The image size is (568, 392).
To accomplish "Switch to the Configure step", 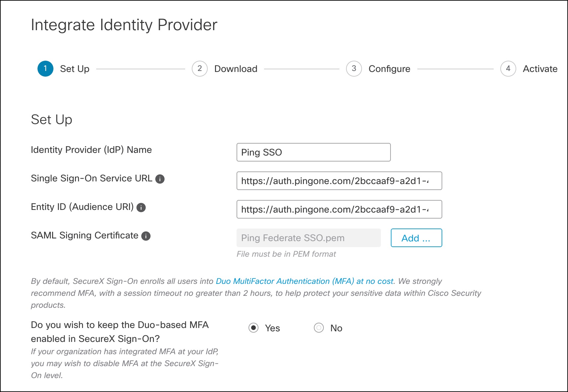I will pyautogui.click(x=389, y=69).
